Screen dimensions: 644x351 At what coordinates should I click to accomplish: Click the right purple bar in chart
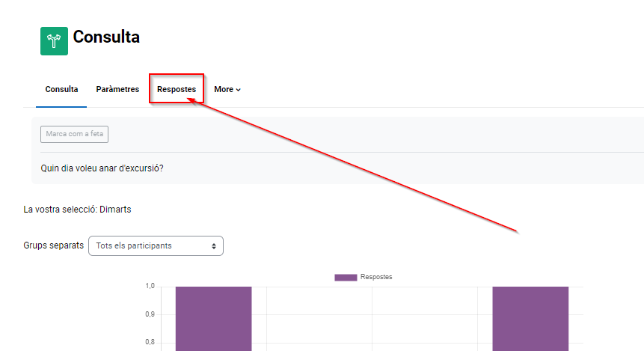point(530,318)
